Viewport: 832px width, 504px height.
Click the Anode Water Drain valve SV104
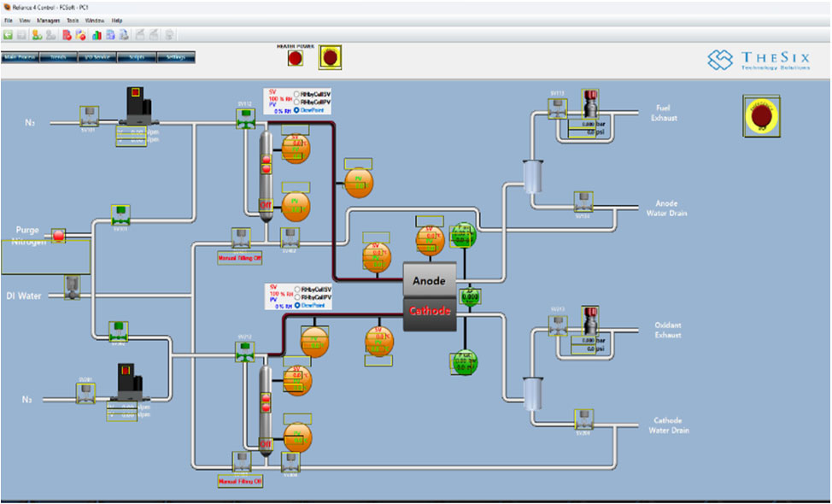[x=583, y=202]
